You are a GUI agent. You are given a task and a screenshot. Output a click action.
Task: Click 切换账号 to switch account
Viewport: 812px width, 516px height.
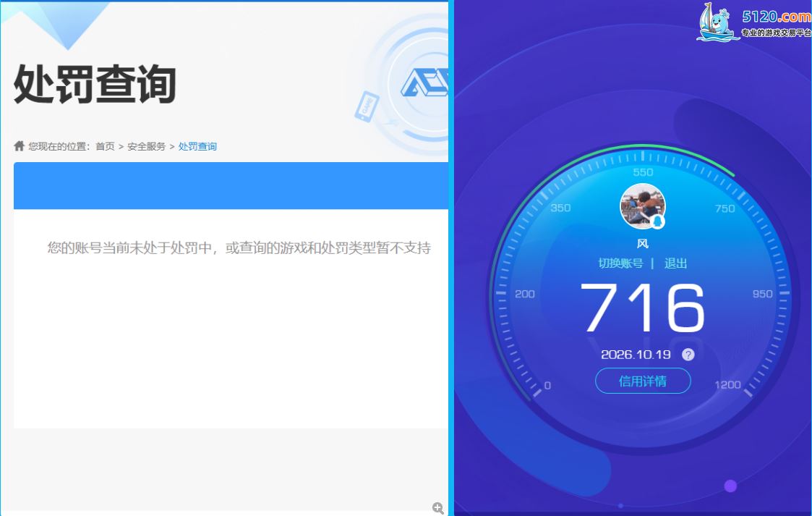620,263
